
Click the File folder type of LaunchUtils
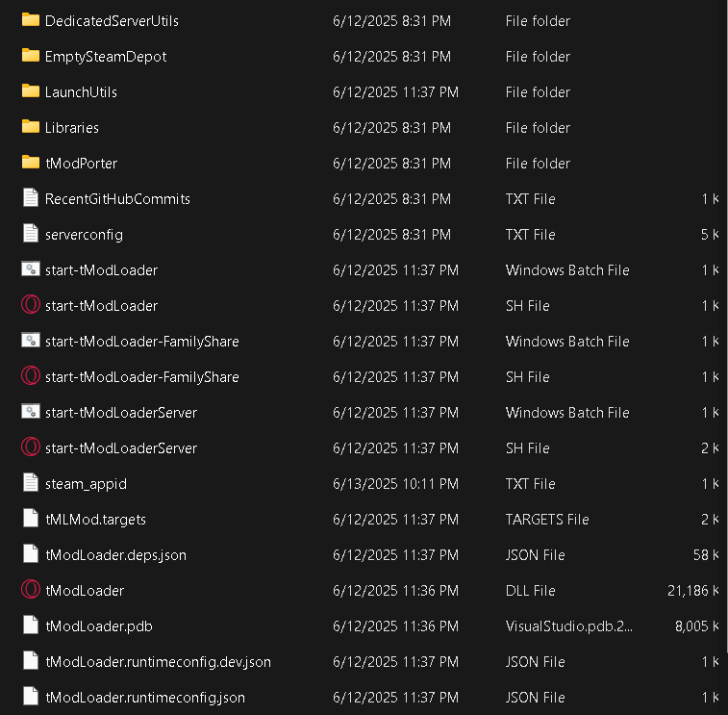[539, 92]
